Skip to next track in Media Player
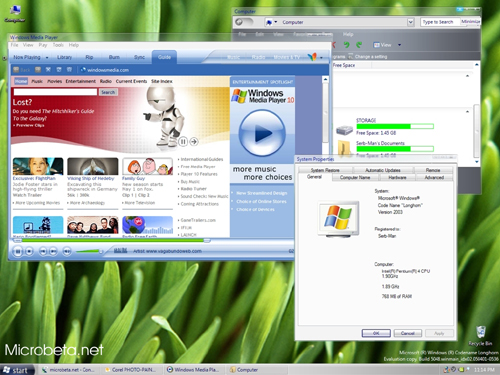500x375 pixels. 53,251
